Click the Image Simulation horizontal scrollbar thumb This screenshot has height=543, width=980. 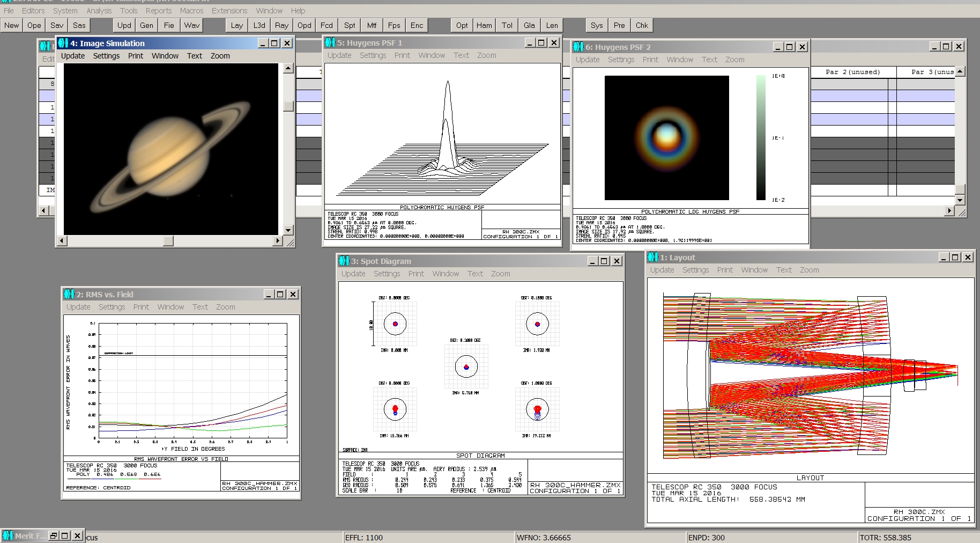(x=168, y=241)
